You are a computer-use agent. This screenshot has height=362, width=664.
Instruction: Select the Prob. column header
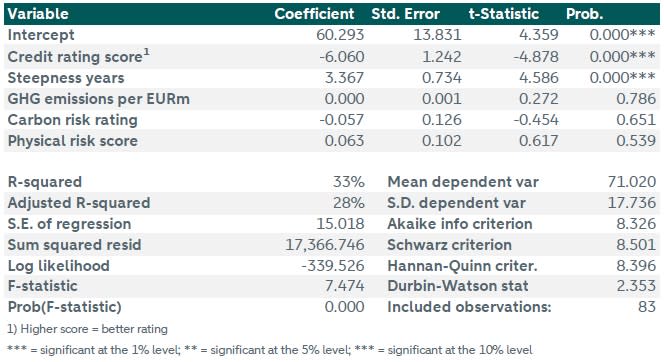[x=584, y=14]
